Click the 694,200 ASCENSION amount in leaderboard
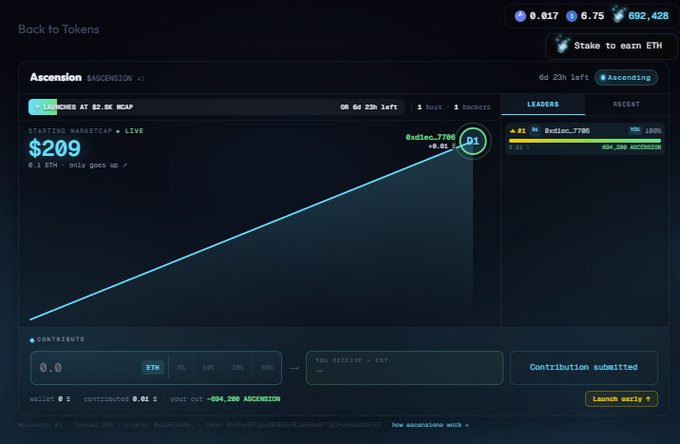This screenshot has height=444, width=680. pos(631,147)
